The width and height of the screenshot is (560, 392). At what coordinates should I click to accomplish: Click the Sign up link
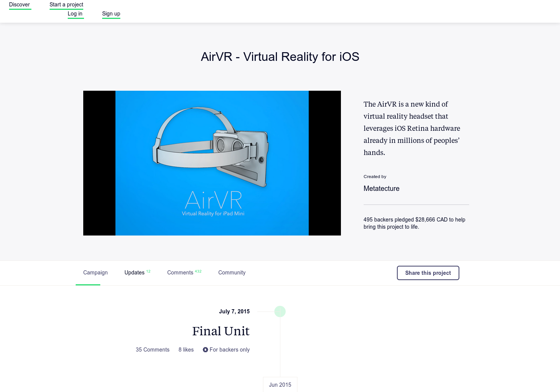click(x=111, y=14)
